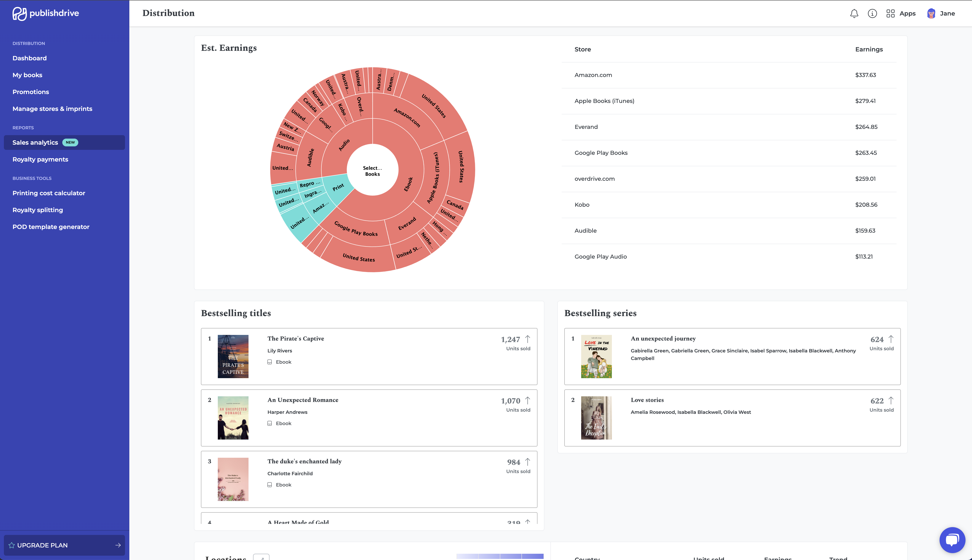Select Sales analytics in the sidebar

point(64,142)
